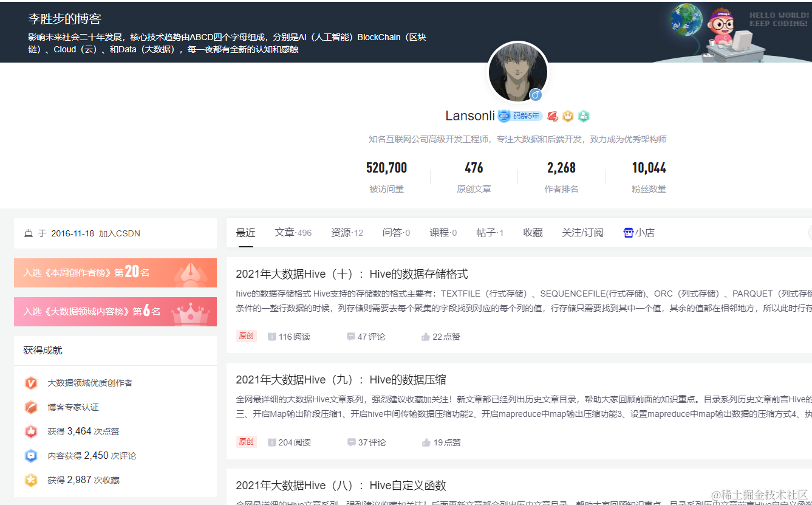
Task: Click the 476 原创文章 stat
Action: point(474,177)
